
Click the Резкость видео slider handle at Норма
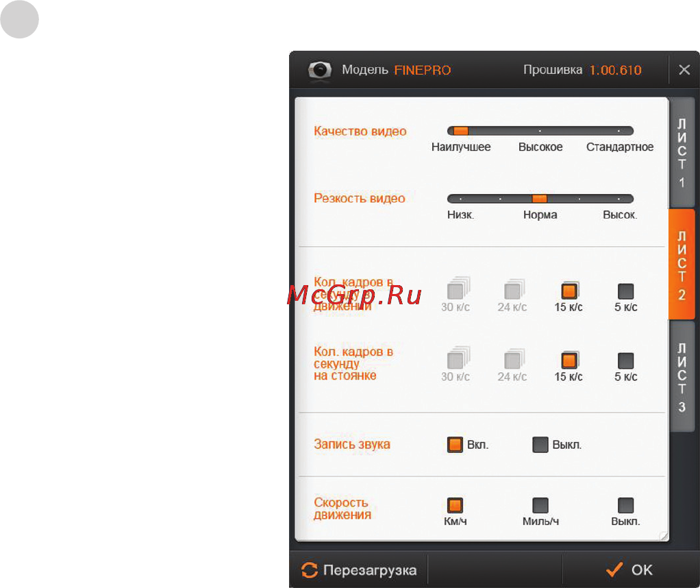click(x=540, y=199)
